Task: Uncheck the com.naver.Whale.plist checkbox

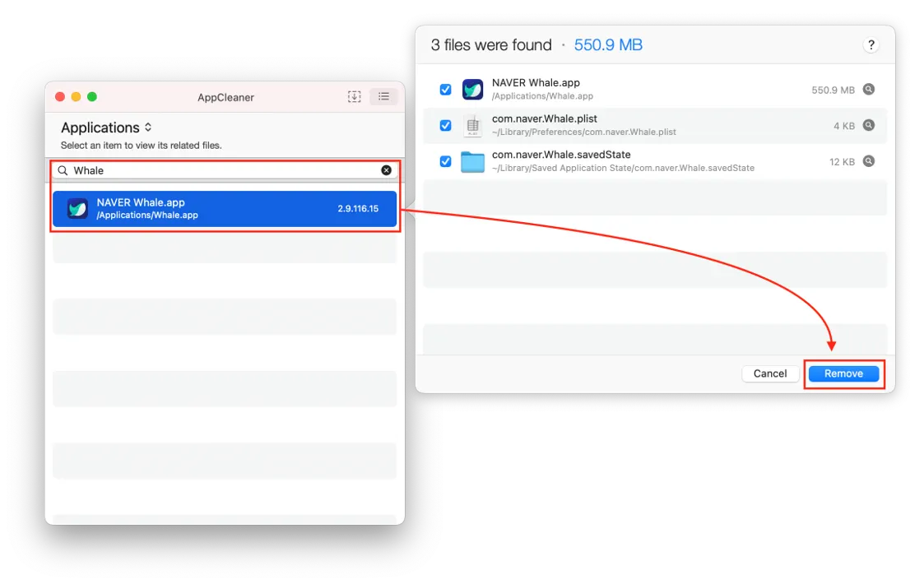Action: click(x=445, y=126)
